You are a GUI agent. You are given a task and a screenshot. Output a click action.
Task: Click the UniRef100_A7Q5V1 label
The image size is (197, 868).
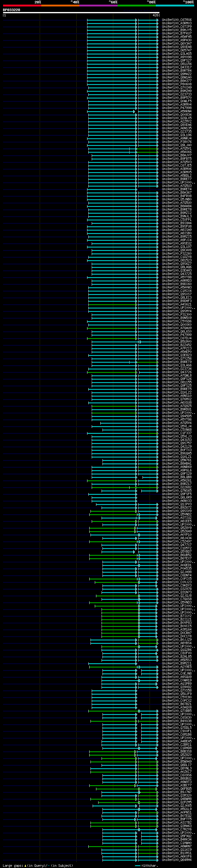tap(176, 149)
